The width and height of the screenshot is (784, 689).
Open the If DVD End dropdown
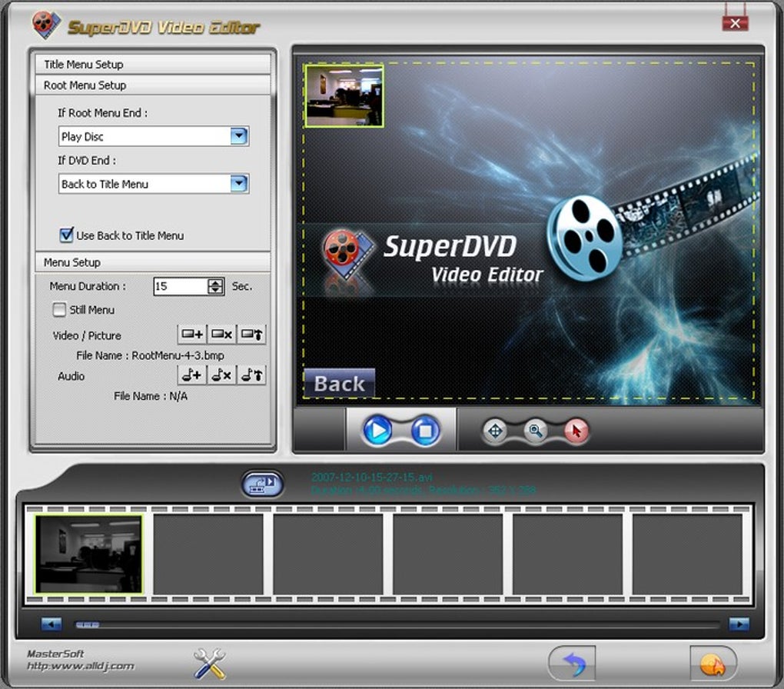pyautogui.click(x=239, y=184)
